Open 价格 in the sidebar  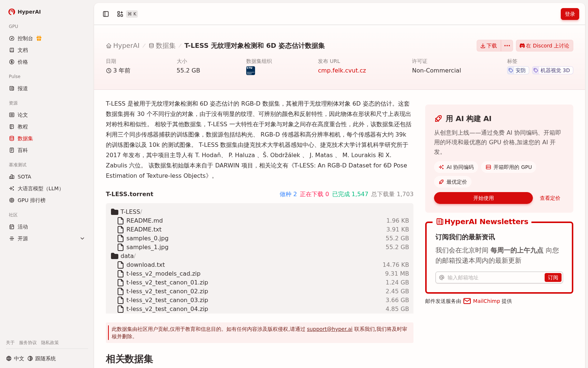pyautogui.click(x=22, y=62)
